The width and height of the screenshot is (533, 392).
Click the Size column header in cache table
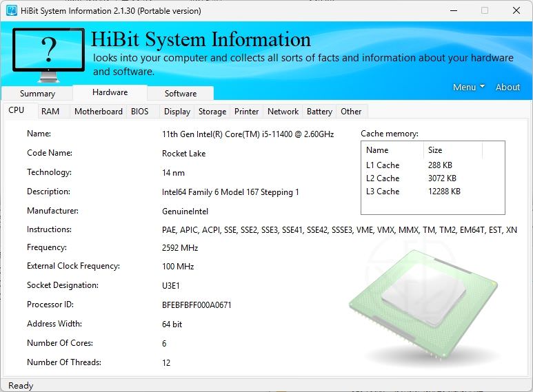[452, 150]
